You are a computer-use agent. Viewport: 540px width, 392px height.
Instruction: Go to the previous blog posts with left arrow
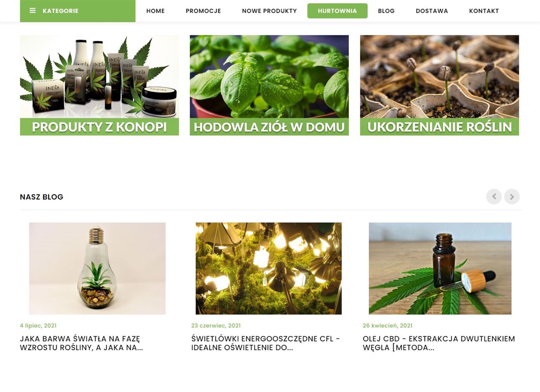coord(494,197)
